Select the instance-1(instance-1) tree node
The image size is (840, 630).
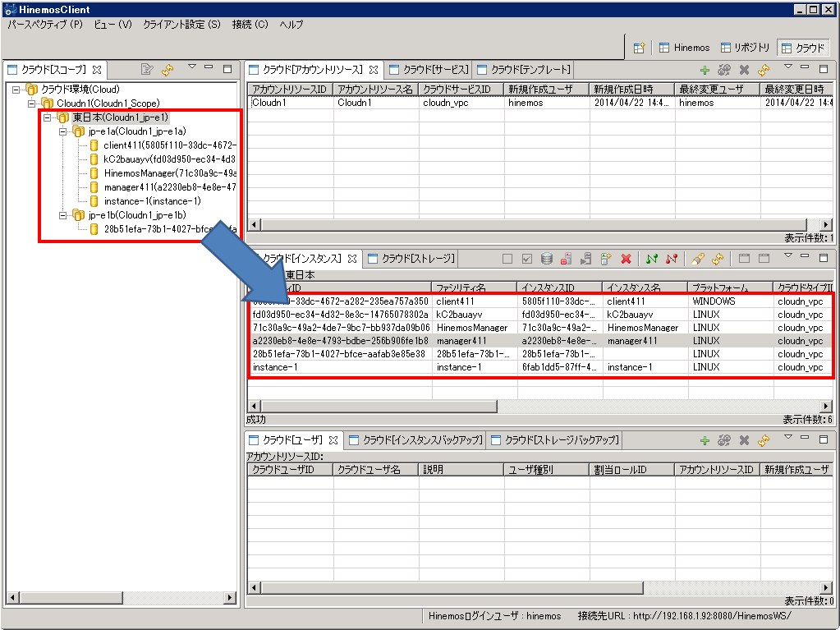145,201
